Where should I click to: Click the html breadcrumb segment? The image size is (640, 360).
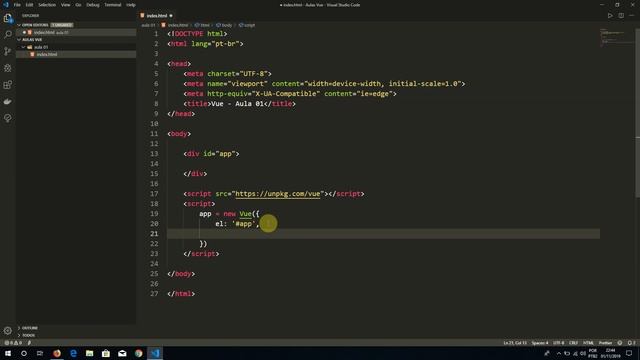click(x=202, y=25)
